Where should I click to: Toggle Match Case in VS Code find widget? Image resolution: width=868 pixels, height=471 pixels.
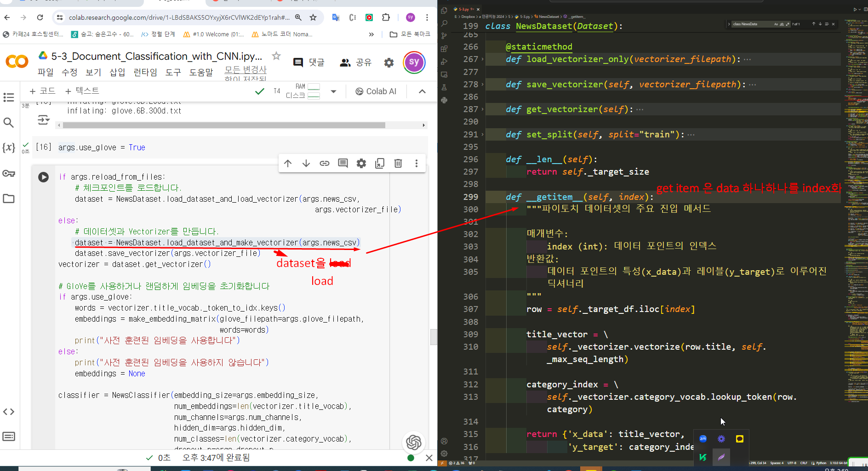pos(776,24)
